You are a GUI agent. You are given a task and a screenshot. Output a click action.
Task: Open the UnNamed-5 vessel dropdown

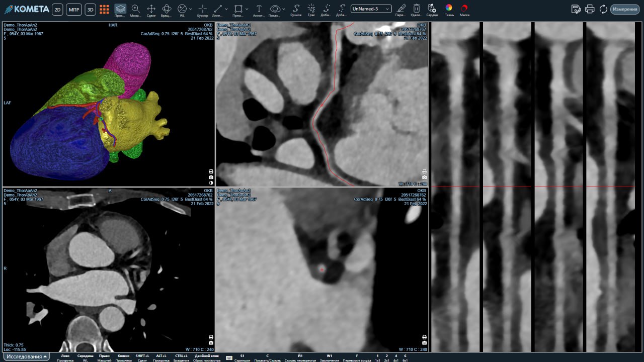click(x=371, y=9)
